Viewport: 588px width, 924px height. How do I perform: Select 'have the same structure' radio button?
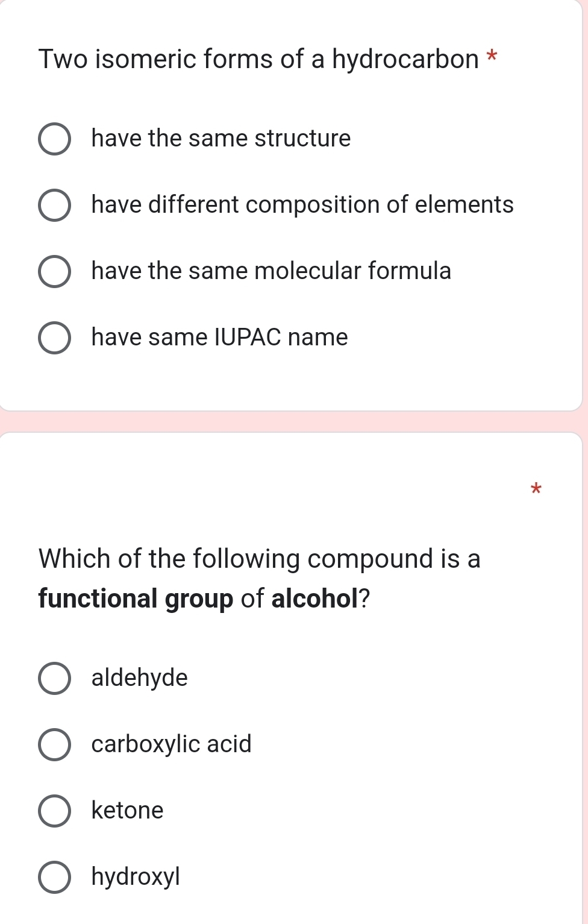[x=54, y=139]
